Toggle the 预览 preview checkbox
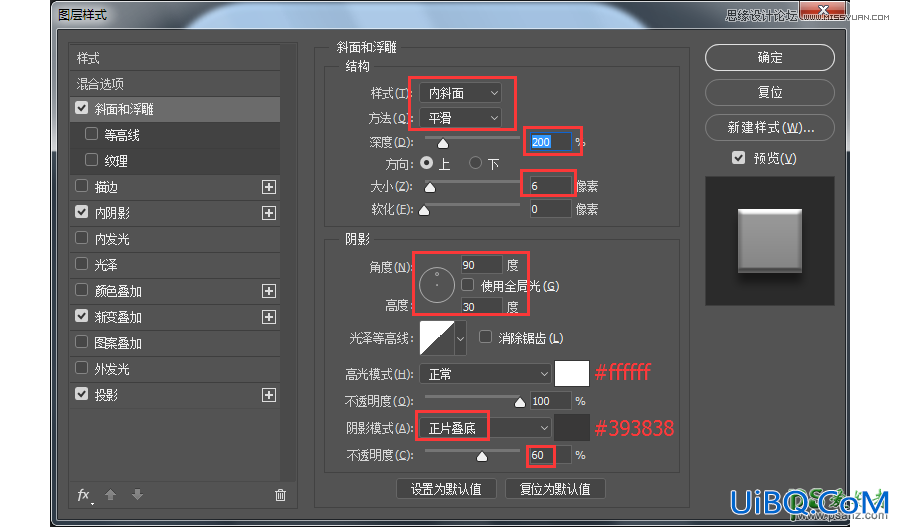This screenshot has width=900, height=527. [739, 158]
